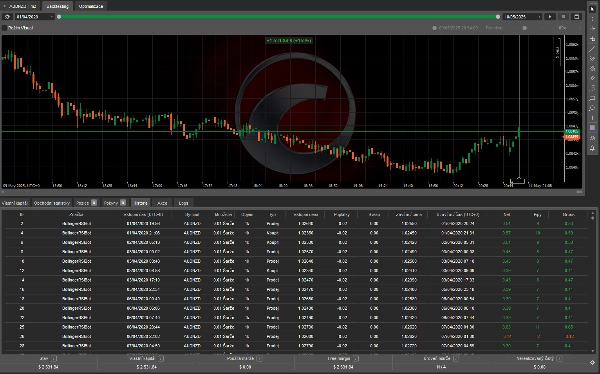Click the text annotation tool below the pencil

coord(592,88)
